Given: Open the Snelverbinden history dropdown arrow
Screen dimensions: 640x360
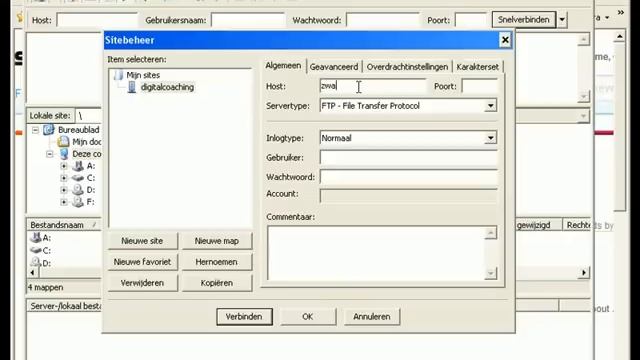Looking at the screenshot, I should 562,20.
